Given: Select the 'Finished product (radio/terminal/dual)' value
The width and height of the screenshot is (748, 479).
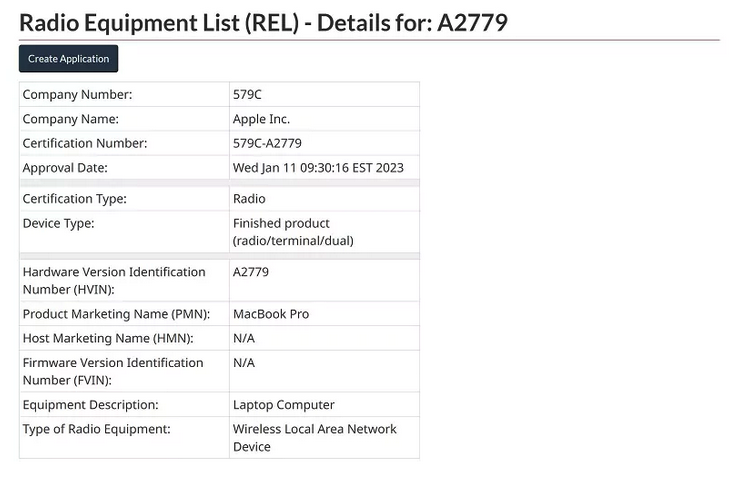Looking at the screenshot, I should [x=293, y=232].
